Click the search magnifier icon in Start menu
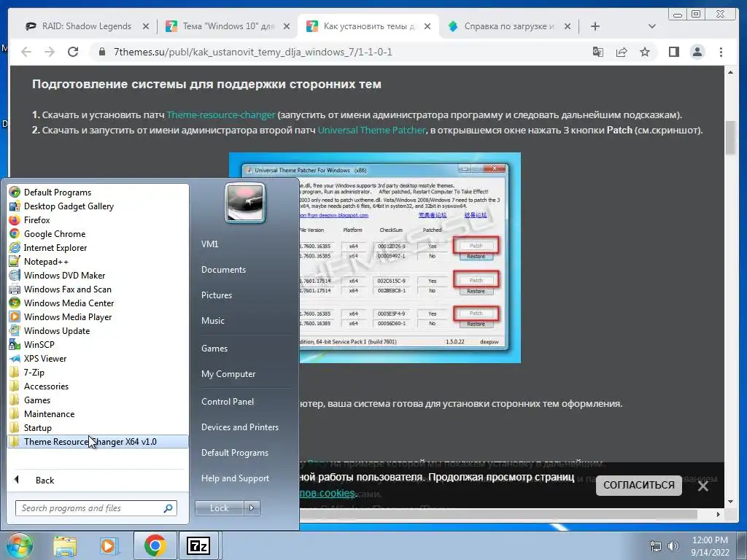The height and width of the screenshot is (560, 747). coord(168,508)
